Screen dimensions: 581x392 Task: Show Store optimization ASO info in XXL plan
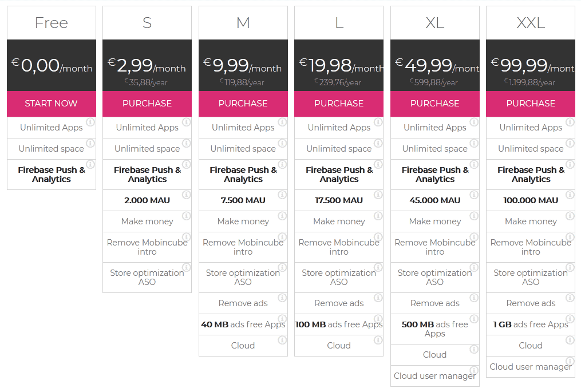[570, 267]
